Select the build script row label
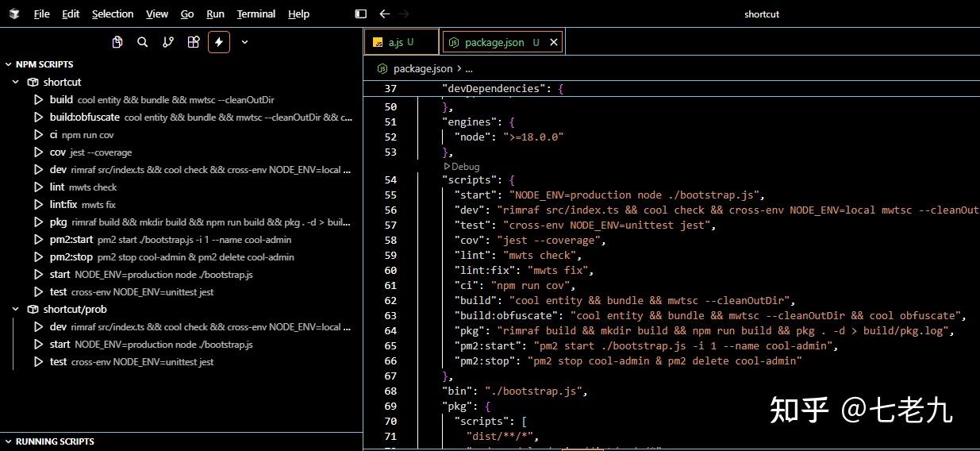Screen dimensions: 980x451 coord(61,100)
